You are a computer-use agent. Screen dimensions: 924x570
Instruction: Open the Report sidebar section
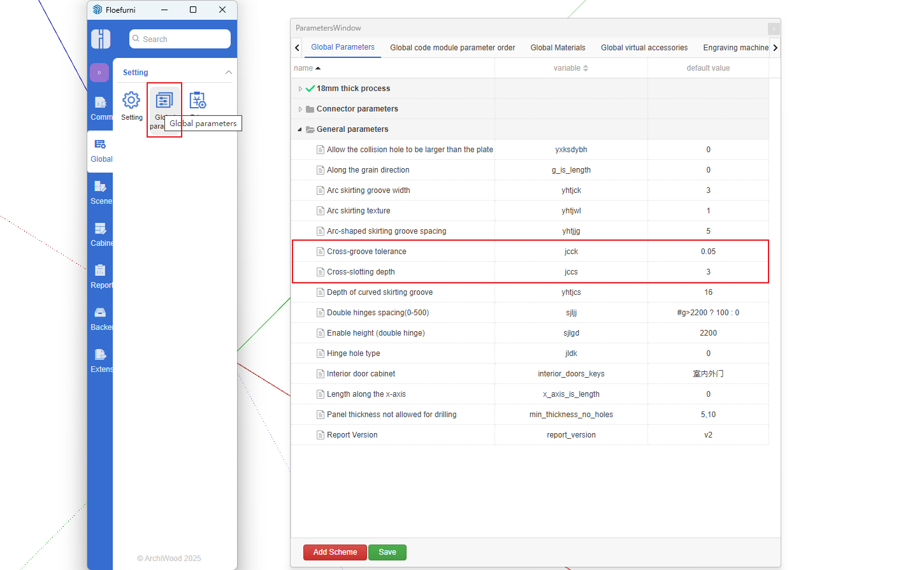click(101, 276)
